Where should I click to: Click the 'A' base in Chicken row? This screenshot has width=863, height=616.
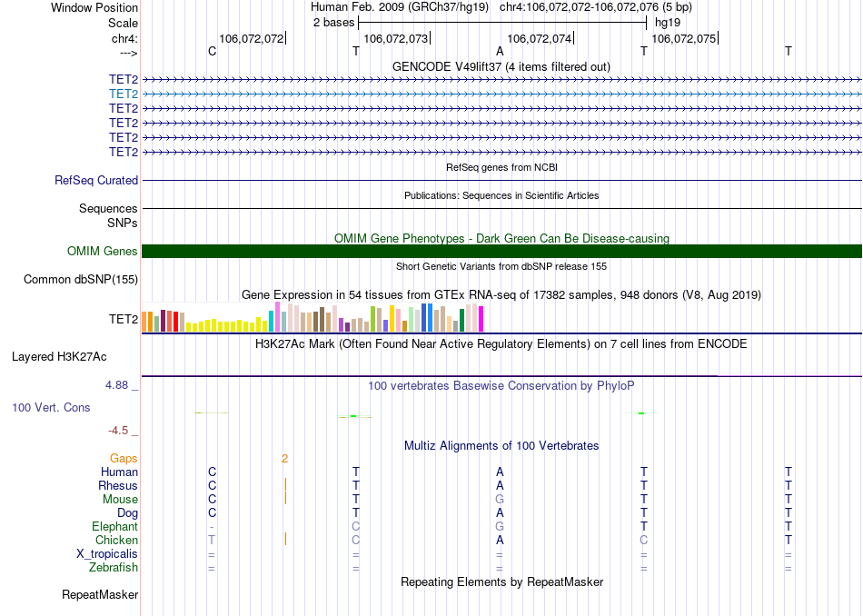click(x=500, y=540)
